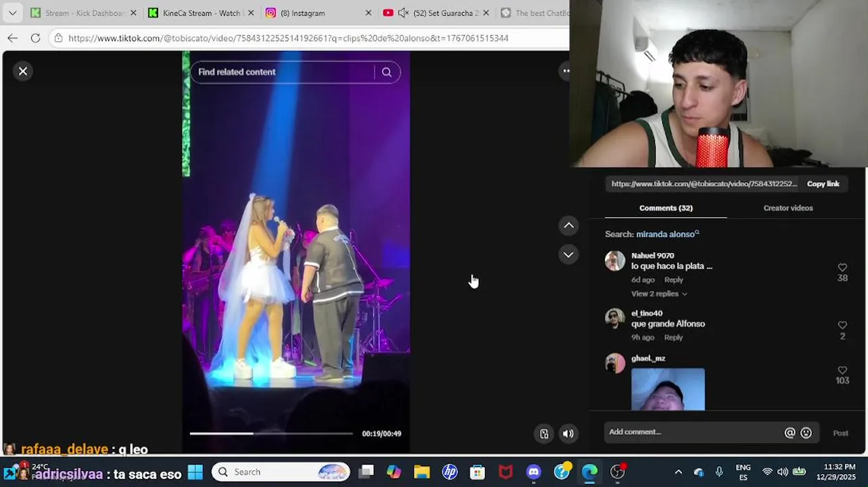Go to next video with down chevron
This screenshot has width=868, height=487.
[x=569, y=255]
